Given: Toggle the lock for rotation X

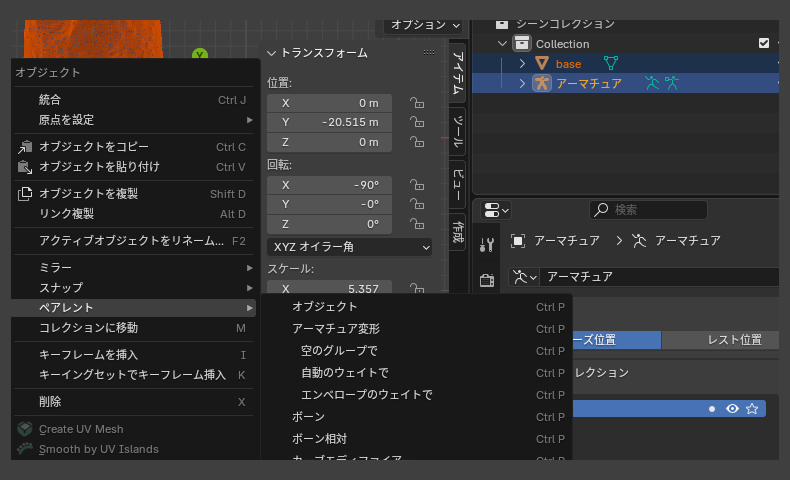Looking at the screenshot, I should pyautogui.click(x=415, y=185).
